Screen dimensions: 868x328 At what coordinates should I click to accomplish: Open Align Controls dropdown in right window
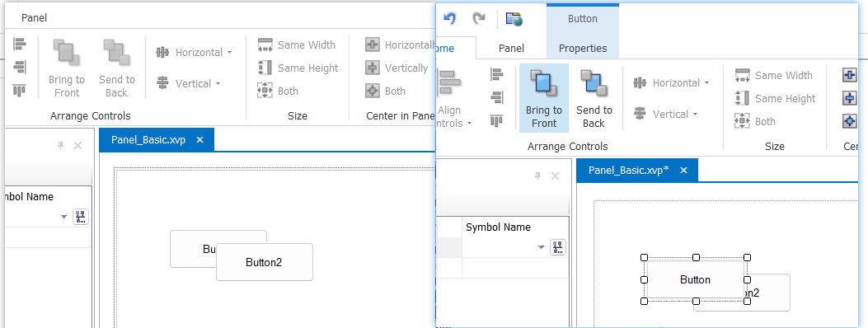(x=454, y=98)
